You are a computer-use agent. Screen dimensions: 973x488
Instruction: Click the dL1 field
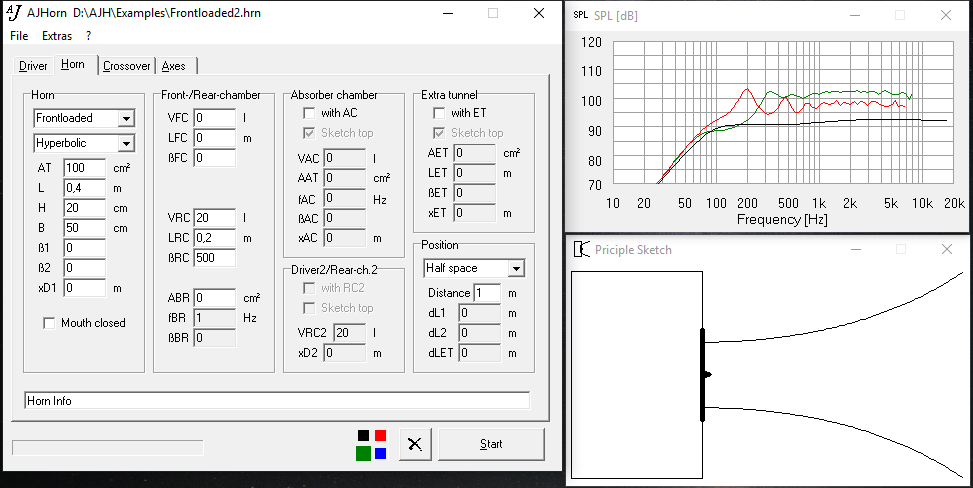(480, 313)
